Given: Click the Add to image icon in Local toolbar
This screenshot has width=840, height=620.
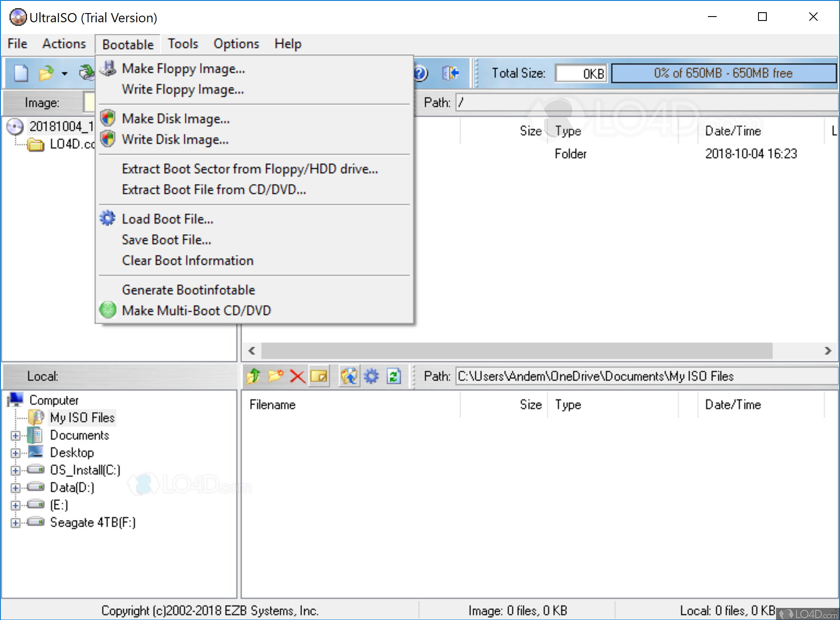Looking at the screenshot, I should (x=349, y=376).
